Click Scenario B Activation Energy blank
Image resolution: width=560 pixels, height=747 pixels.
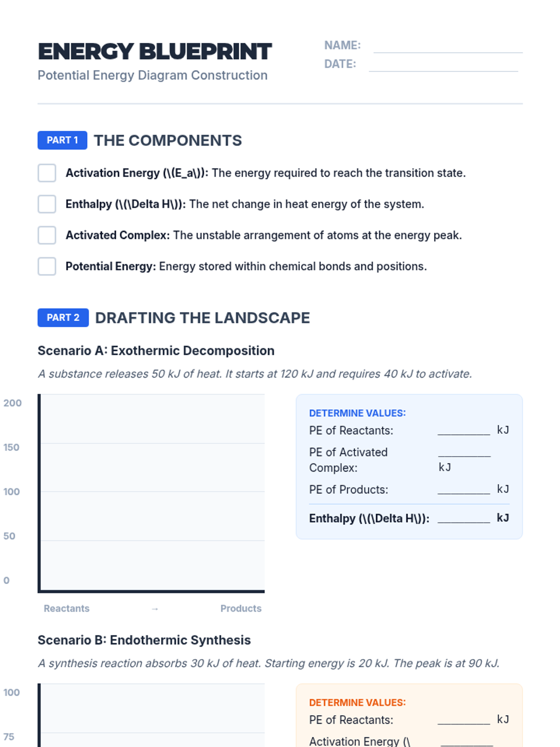(x=466, y=740)
